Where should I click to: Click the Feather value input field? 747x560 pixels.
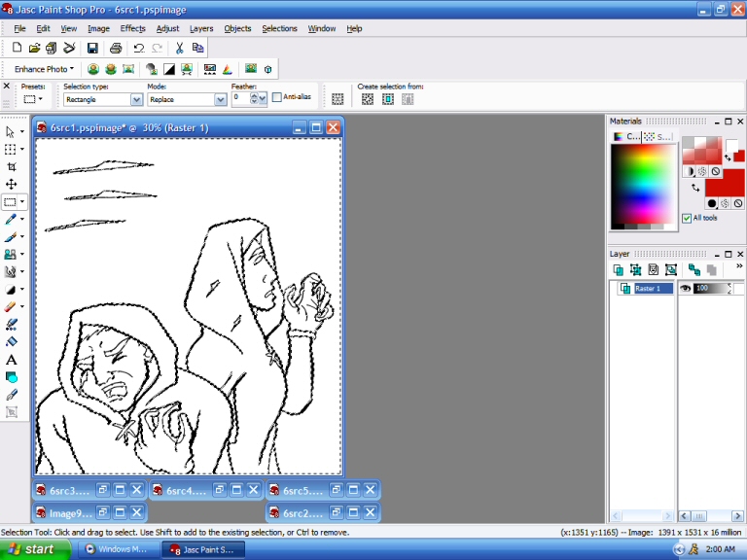(240, 99)
